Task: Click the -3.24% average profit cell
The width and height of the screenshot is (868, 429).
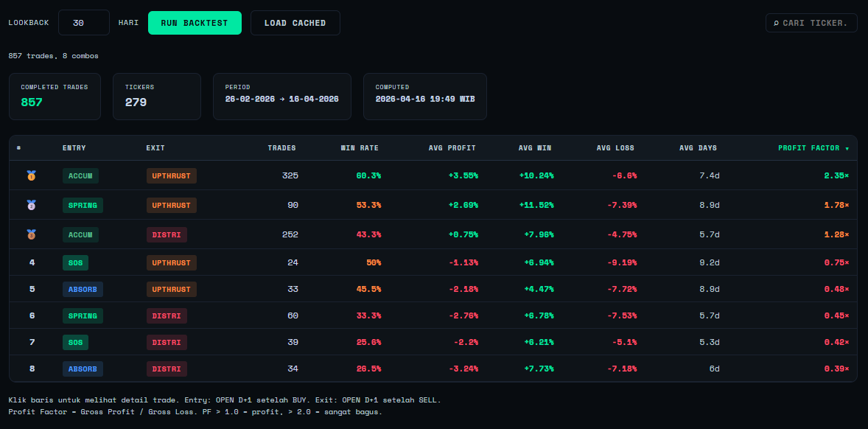Action: coord(463,369)
